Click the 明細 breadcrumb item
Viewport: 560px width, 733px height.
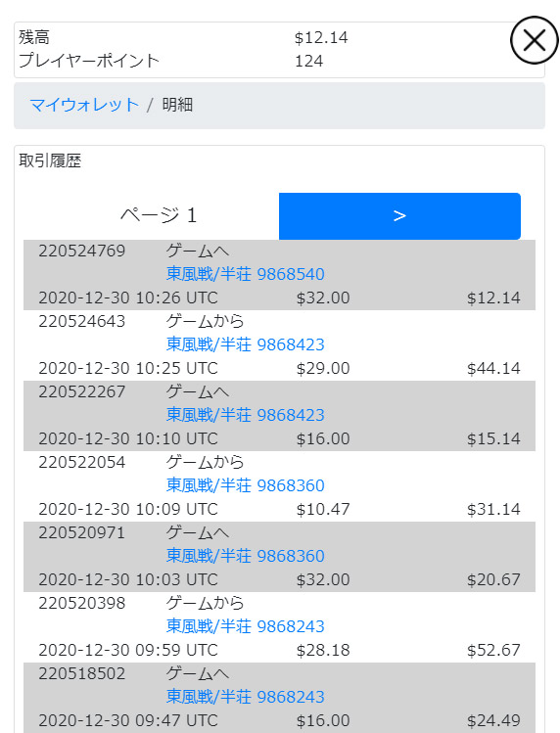pos(177,105)
